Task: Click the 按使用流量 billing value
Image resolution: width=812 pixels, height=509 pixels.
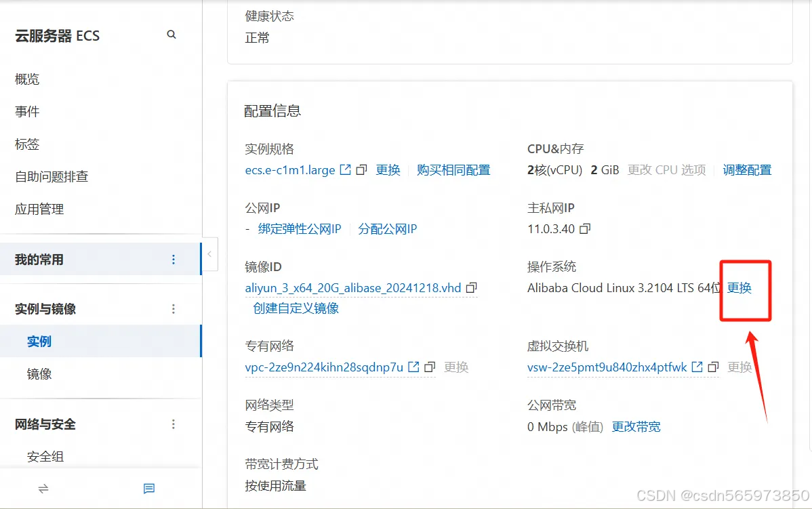Action: [x=275, y=486]
